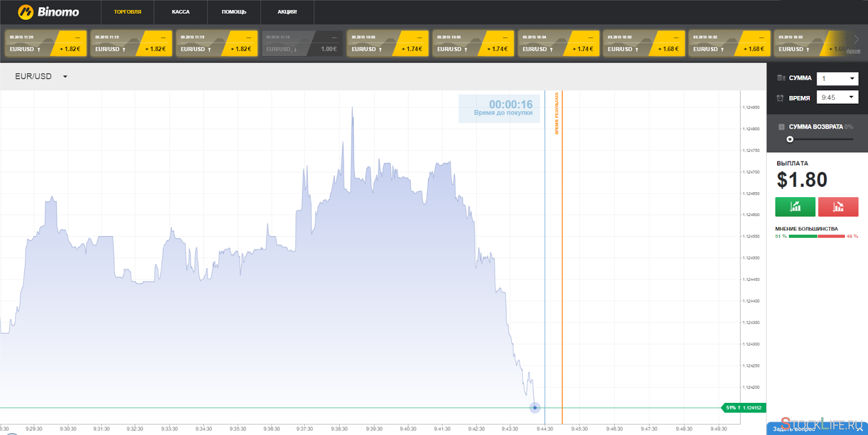
Task: Click the green up-trade chart button
Action: click(x=795, y=207)
